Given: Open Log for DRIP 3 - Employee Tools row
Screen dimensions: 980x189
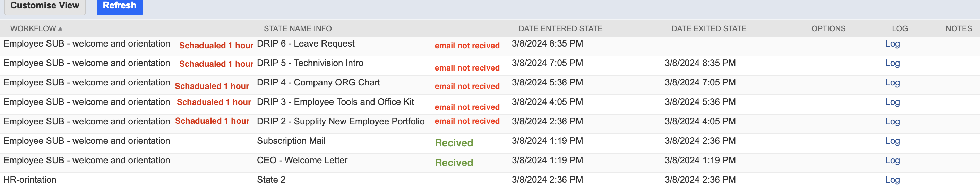Looking at the screenshot, I should (892, 102).
